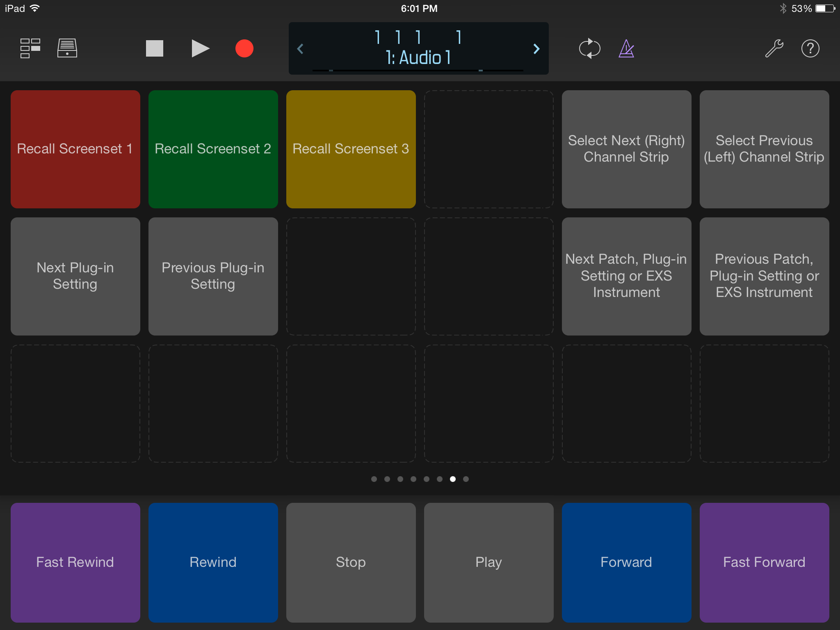
Task: Go back using the LCD left chevron
Action: [x=301, y=49]
